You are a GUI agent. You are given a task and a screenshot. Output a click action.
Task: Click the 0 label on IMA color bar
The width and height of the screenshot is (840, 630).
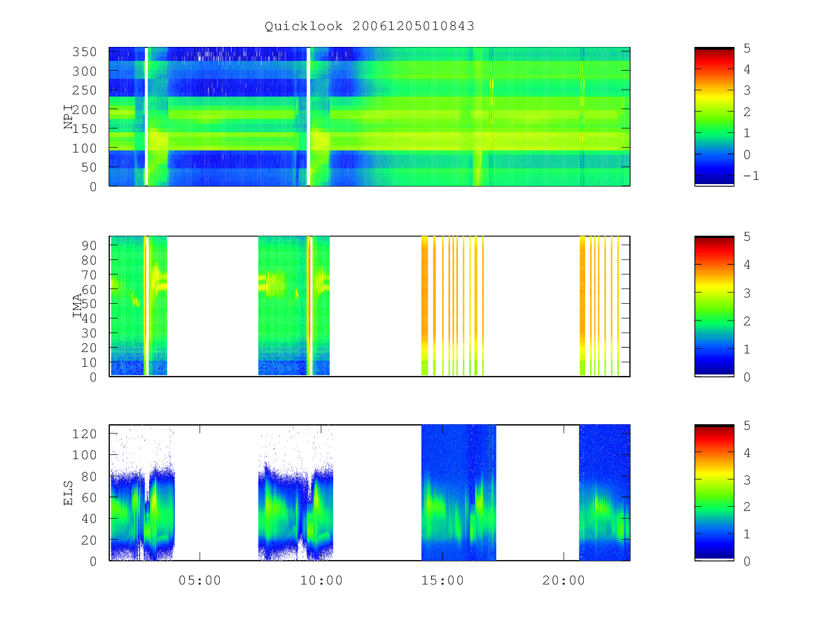[x=746, y=377]
